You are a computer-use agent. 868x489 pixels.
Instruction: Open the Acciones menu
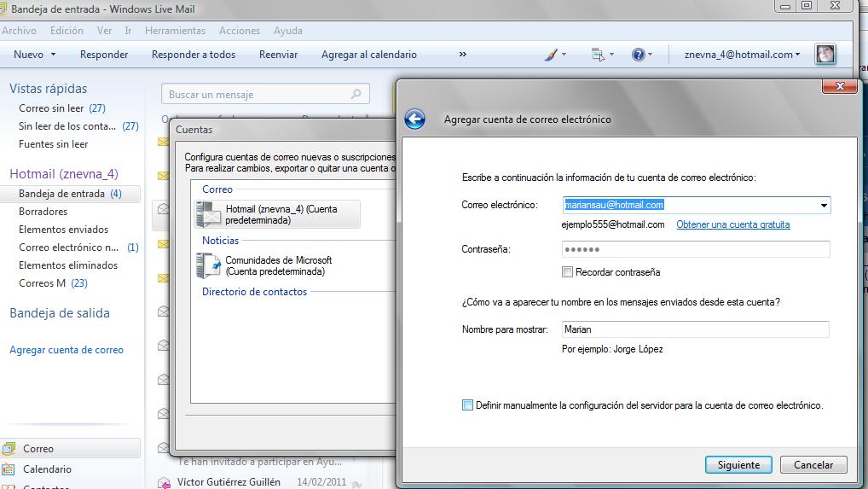point(239,31)
